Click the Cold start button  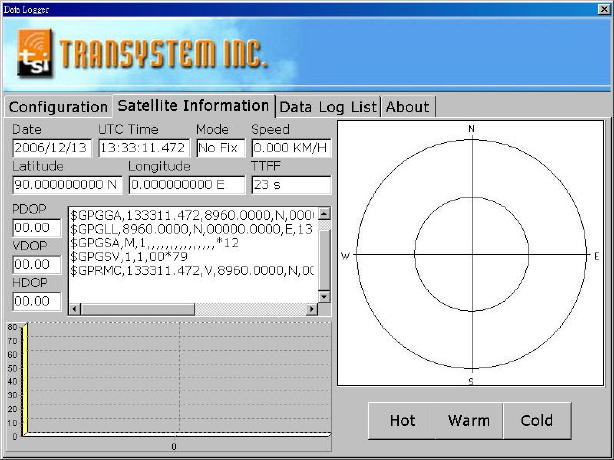pyautogui.click(x=537, y=420)
